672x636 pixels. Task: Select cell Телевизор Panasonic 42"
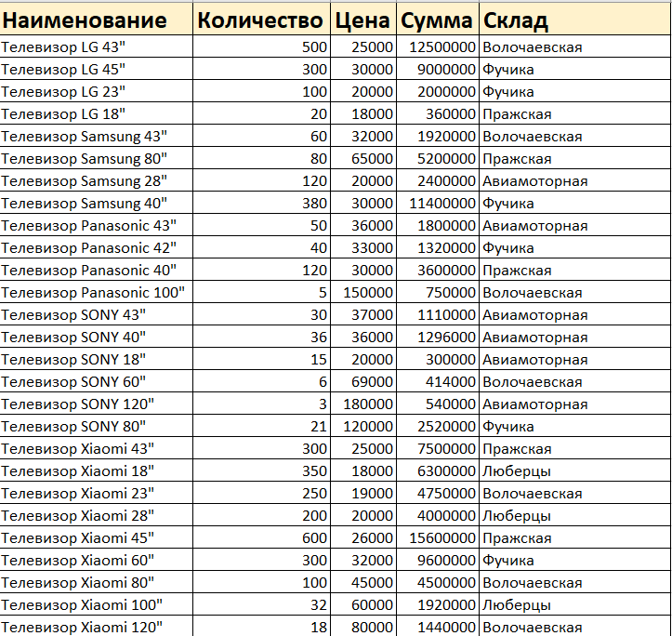[96, 247]
